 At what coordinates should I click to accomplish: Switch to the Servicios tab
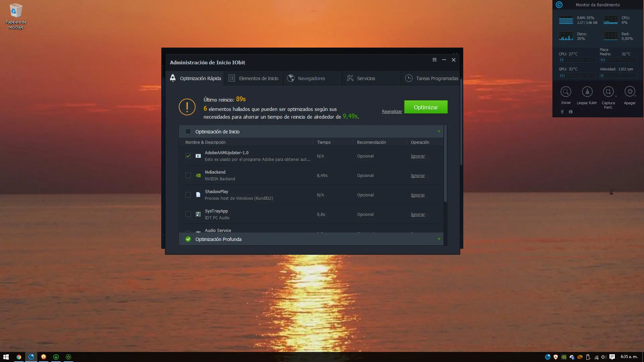366,78
